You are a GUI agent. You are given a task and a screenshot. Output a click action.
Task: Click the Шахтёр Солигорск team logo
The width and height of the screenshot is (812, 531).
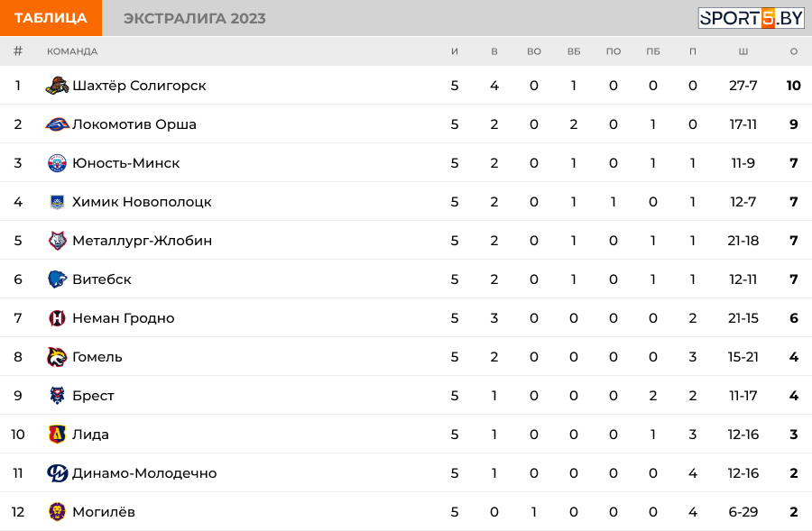[57, 86]
